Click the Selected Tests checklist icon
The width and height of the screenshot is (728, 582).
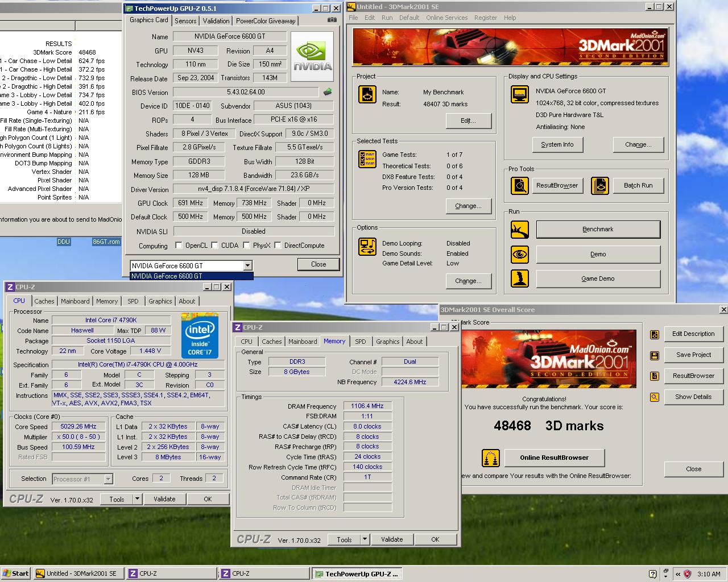pyautogui.click(x=367, y=159)
